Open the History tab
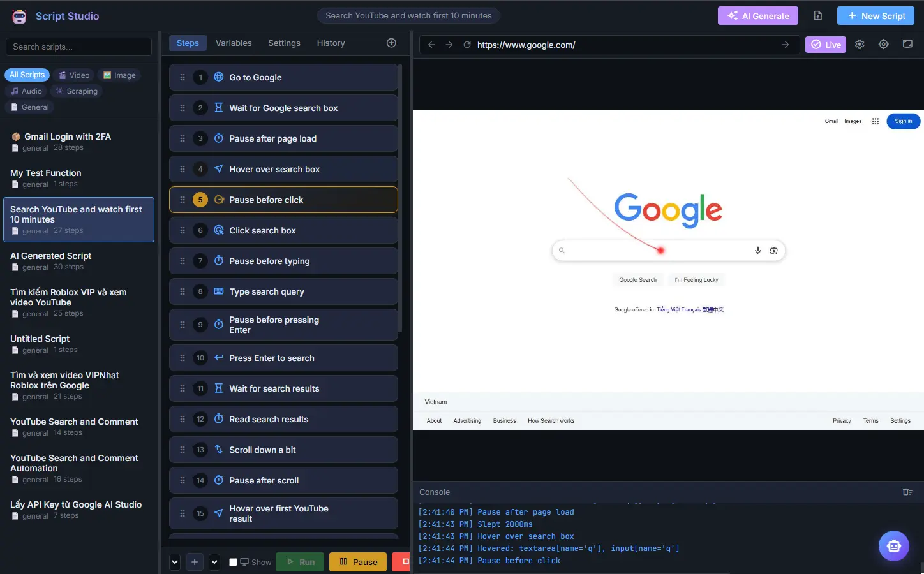Viewport: 924px width, 574px height. (331, 43)
